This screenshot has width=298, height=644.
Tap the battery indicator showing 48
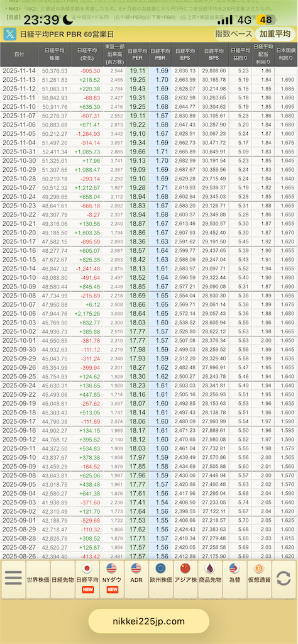click(265, 19)
